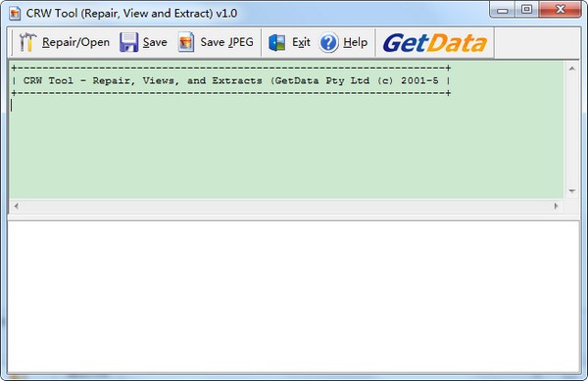588x381 pixels.
Task: Select the Repair/Open text label
Action: pos(75,42)
